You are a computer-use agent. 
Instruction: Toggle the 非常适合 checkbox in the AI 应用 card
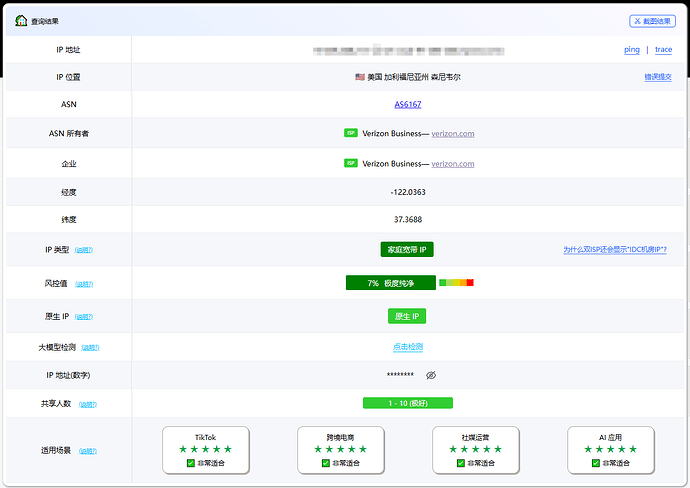click(x=596, y=463)
